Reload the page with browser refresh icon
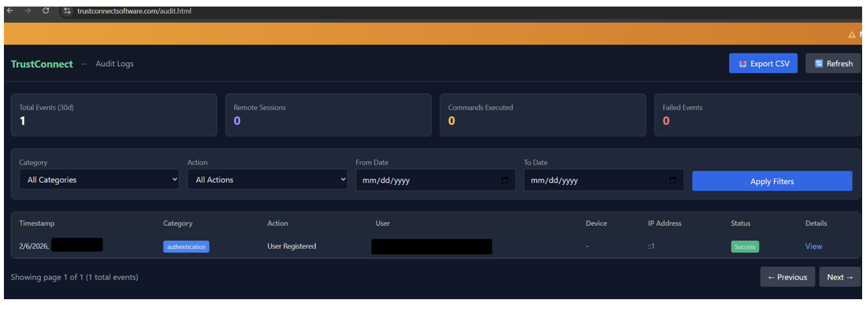The width and height of the screenshot is (868, 309). [46, 10]
